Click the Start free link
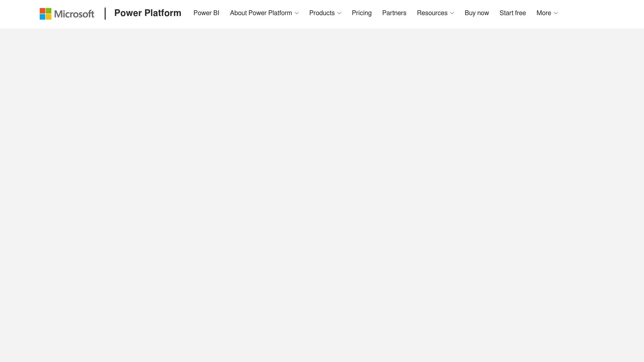 [x=513, y=13]
